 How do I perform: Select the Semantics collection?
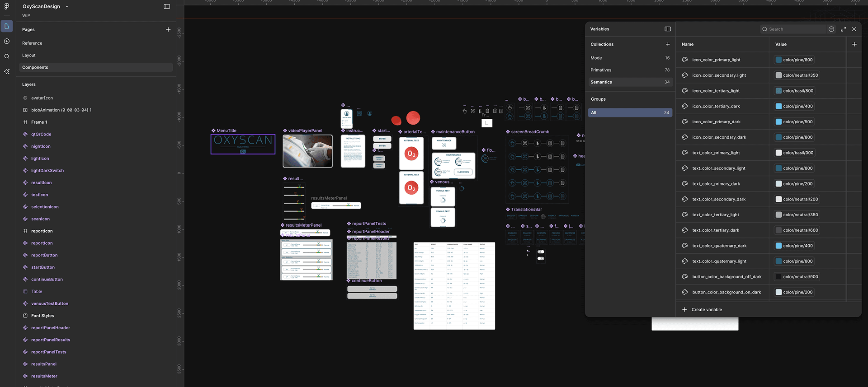(630, 82)
